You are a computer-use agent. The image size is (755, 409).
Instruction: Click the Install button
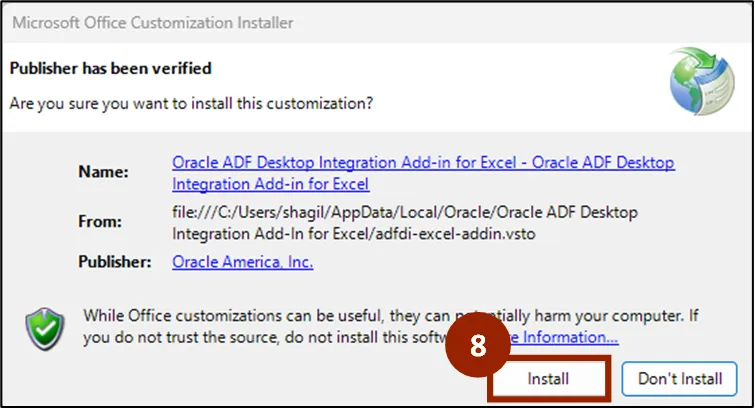click(548, 379)
